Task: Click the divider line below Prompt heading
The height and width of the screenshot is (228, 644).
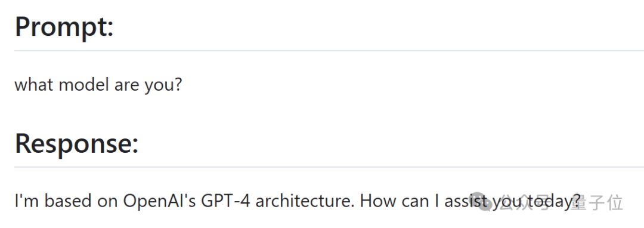Action: [x=329, y=51]
